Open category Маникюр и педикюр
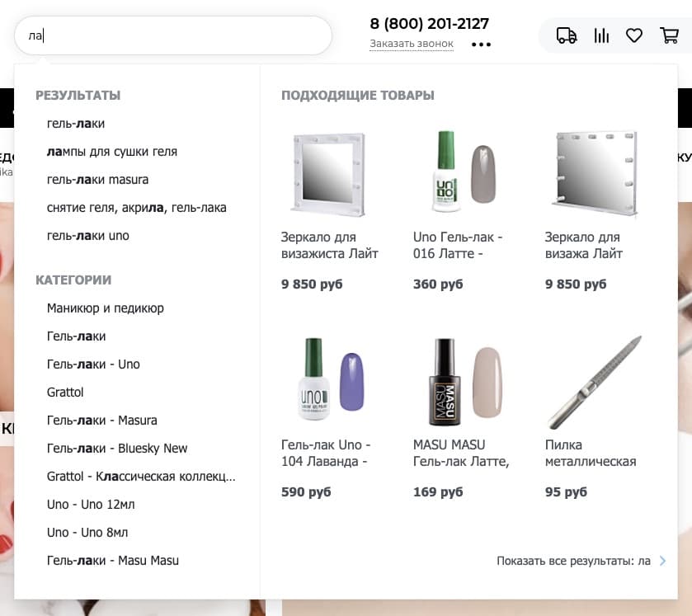This screenshot has height=616, width=692. pos(106,308)
